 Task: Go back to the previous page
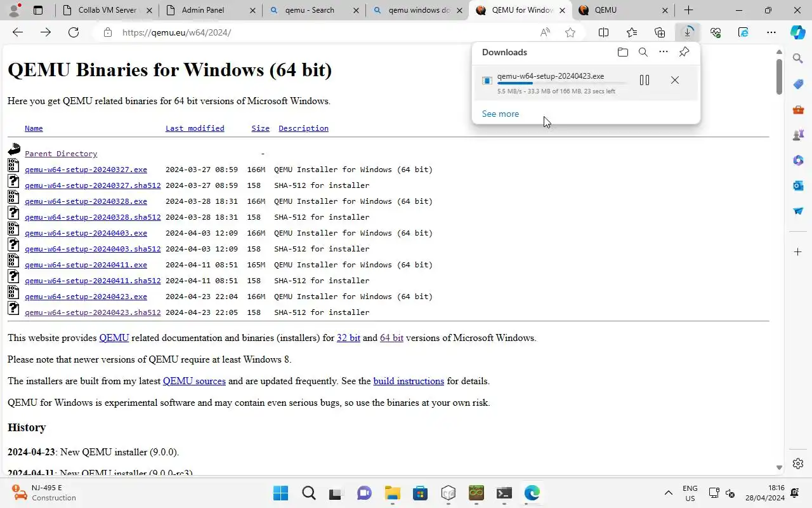[18, 32]
